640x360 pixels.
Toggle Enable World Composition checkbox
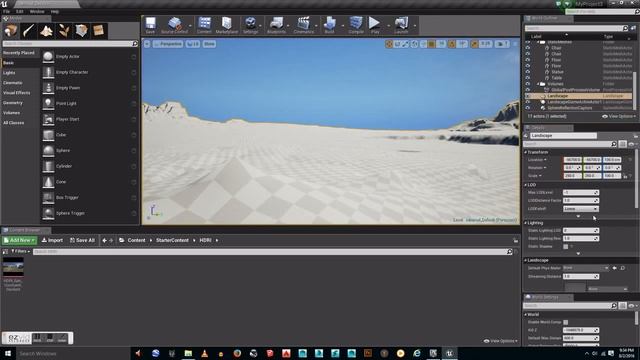(565, 322)
